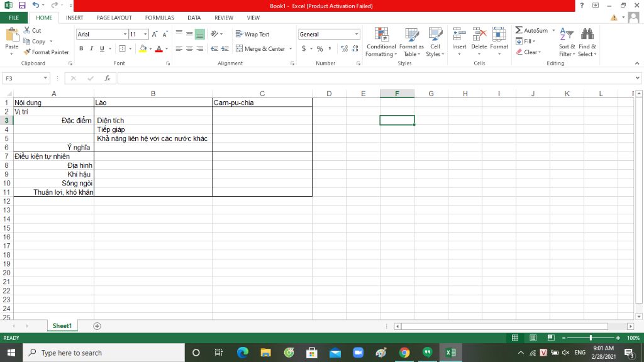Apply red font color icon
This screenshot has width=644, height=362.
pos(159,48)
